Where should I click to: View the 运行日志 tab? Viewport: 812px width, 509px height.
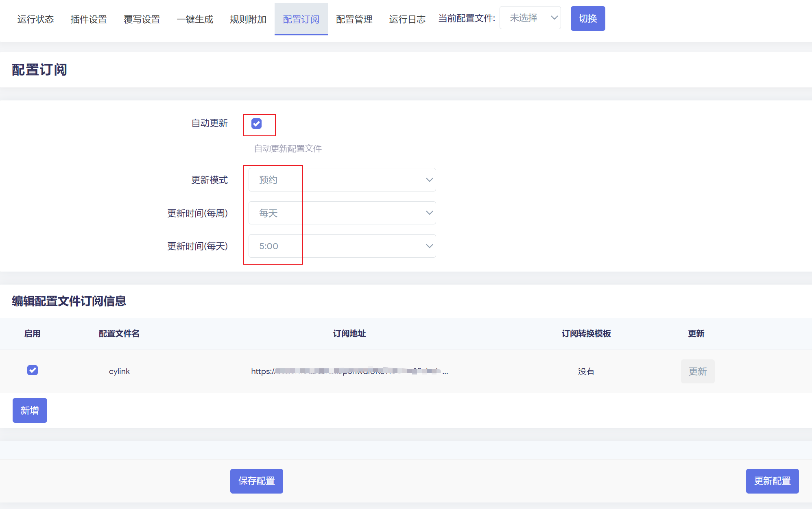[x=407, y=19]
